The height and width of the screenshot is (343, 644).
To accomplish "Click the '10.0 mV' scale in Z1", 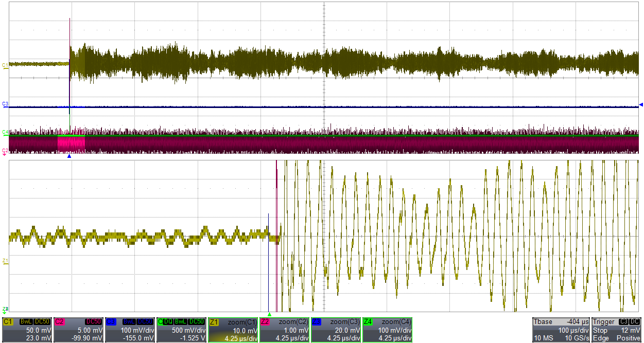I will click(245, 330).
